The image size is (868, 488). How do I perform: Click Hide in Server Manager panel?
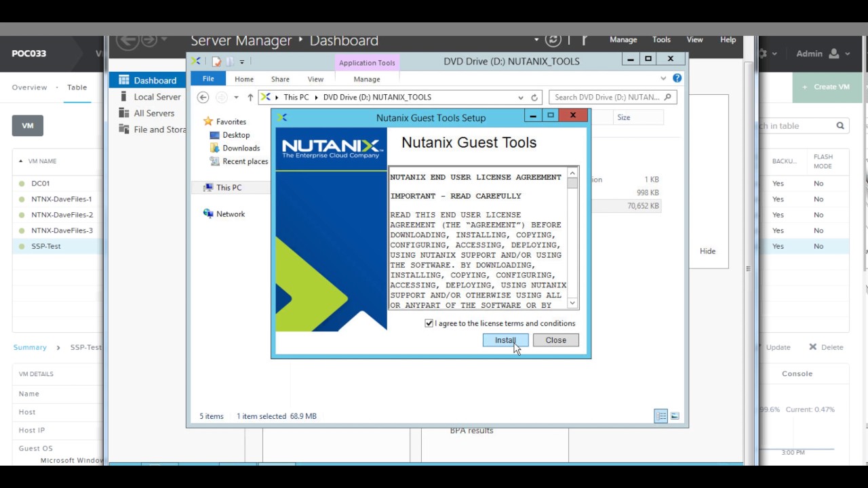707,251
